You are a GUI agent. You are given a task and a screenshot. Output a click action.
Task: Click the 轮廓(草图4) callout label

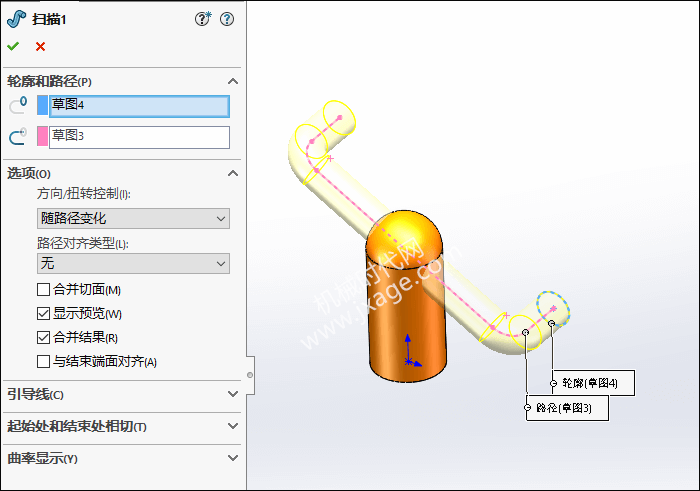pyautogui.click(x=593, y=383)
